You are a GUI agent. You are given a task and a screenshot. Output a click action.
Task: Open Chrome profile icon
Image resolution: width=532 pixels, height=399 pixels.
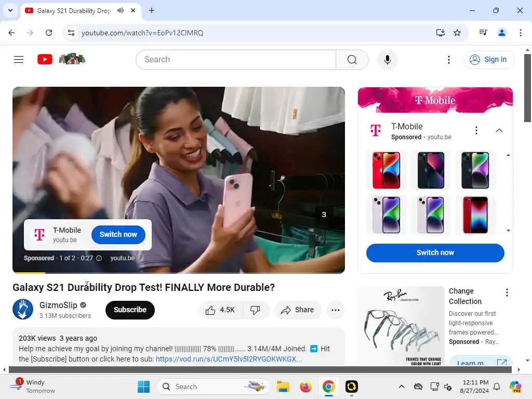click(501, 33)
